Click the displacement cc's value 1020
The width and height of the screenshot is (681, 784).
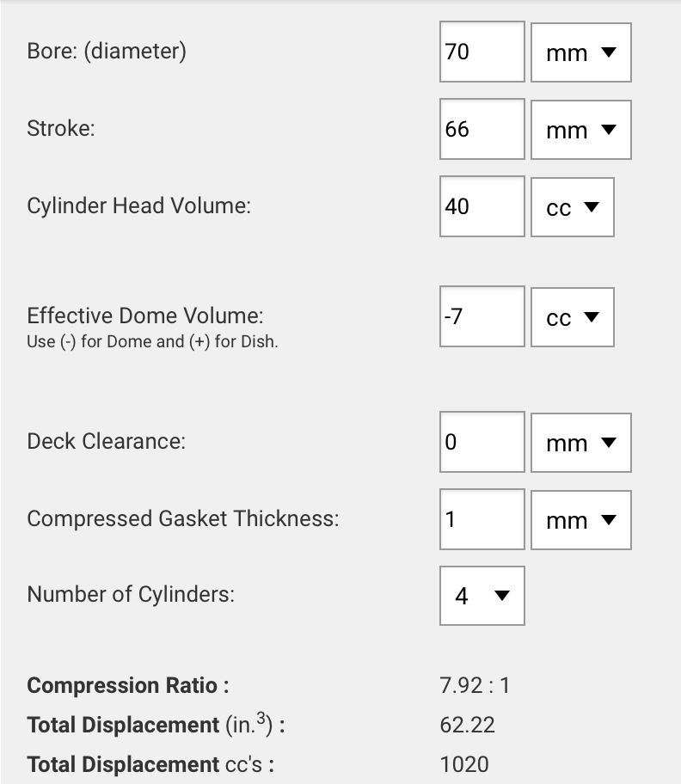[463, 763]
